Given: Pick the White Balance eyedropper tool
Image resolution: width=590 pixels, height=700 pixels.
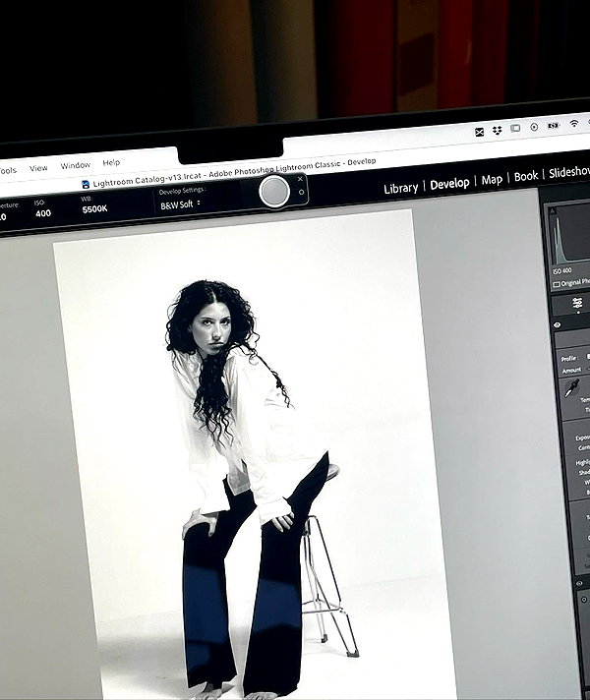Looking at the screenshot, I should click(571, 388).
